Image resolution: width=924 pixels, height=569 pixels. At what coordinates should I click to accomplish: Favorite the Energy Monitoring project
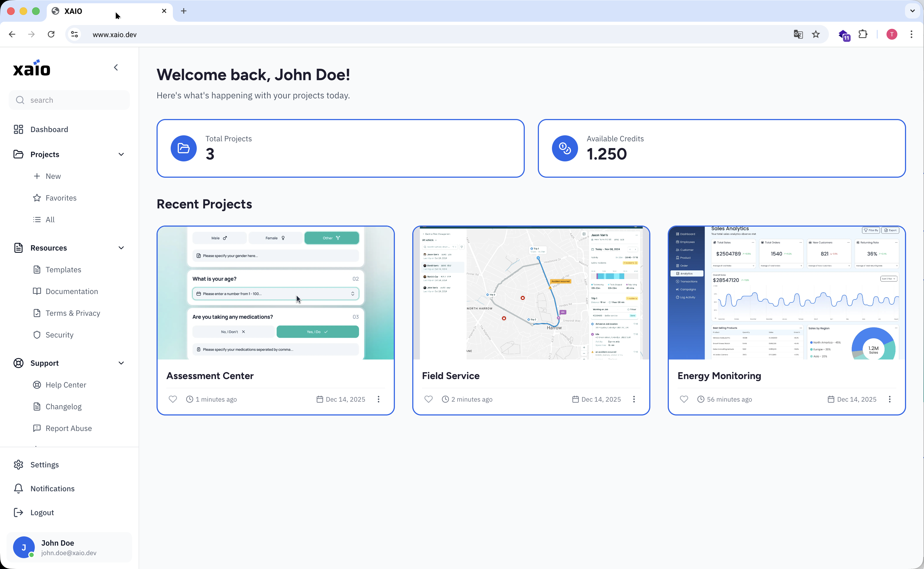tap(684, 399)
